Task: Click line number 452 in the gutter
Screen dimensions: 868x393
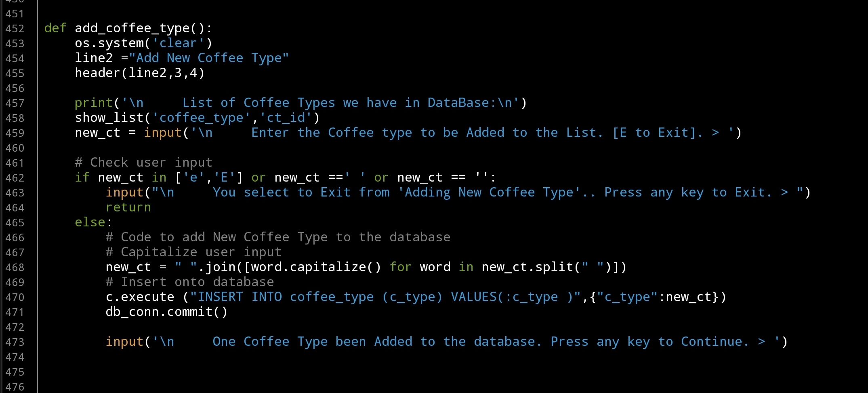Action: pyautogui.click(x=15, y=29)
